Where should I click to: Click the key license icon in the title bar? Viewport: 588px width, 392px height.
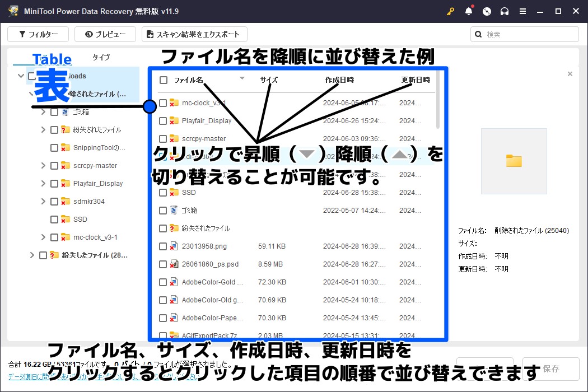coord(450,11)
